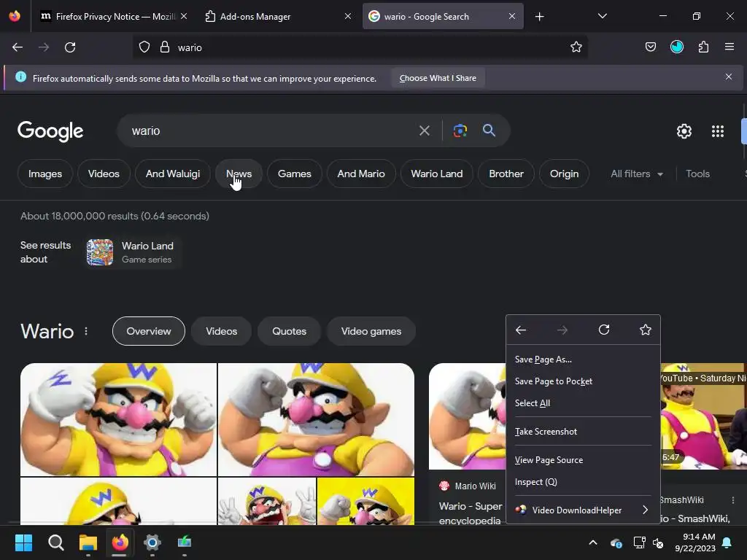The height and width of the screenshot is (560, 747).
Task: Open search Tools
Action: [x=697, y=174]
